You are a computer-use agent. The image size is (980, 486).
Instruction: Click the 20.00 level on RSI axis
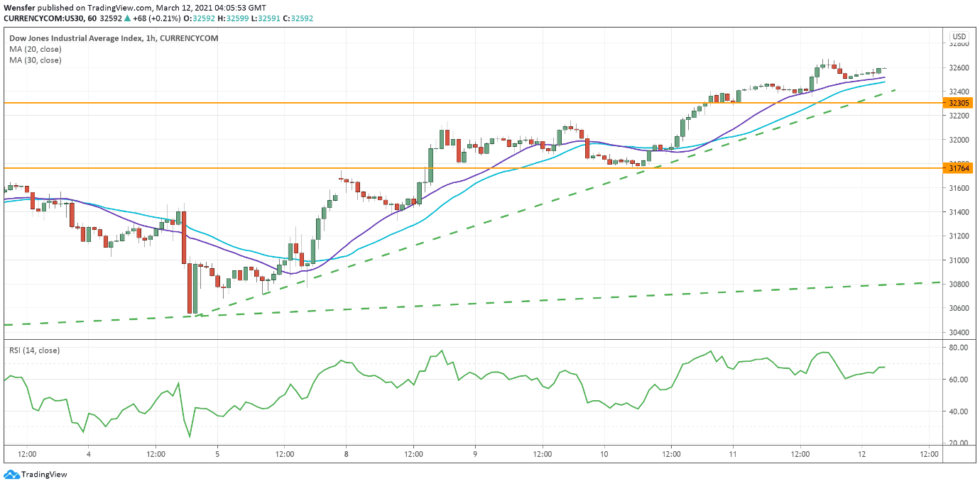point(959,443)
